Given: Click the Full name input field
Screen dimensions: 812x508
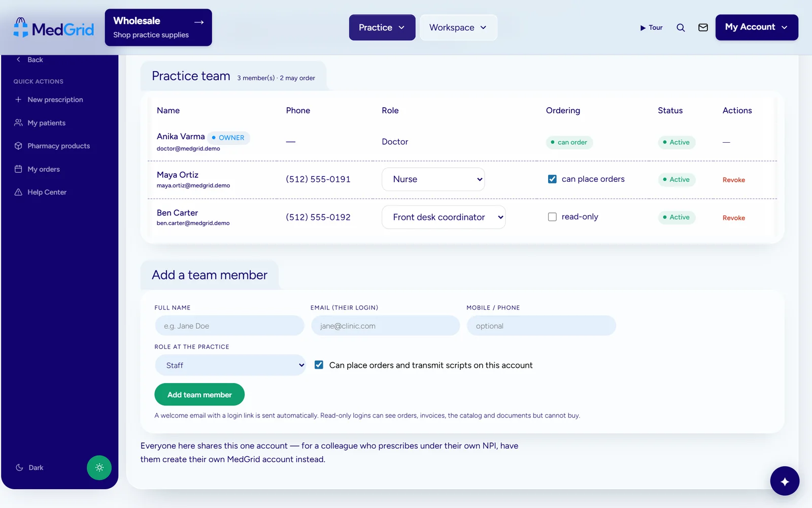Looking at the screenshot, I should pos(229,326).
